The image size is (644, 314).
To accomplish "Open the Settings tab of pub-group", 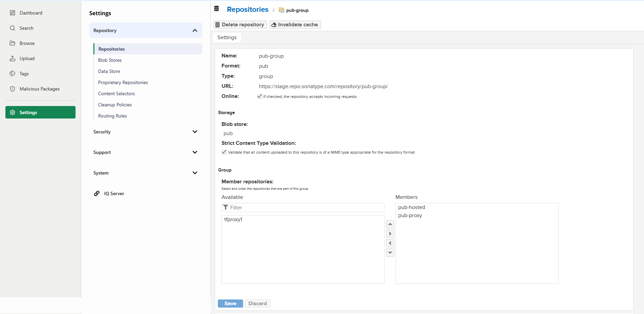I will click(227, 37).
